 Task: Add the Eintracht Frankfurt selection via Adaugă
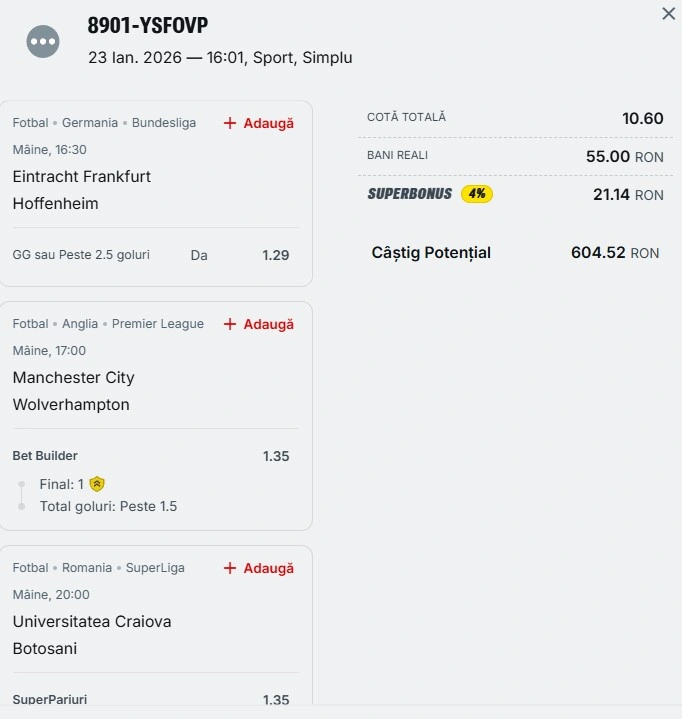coord(259,123)
